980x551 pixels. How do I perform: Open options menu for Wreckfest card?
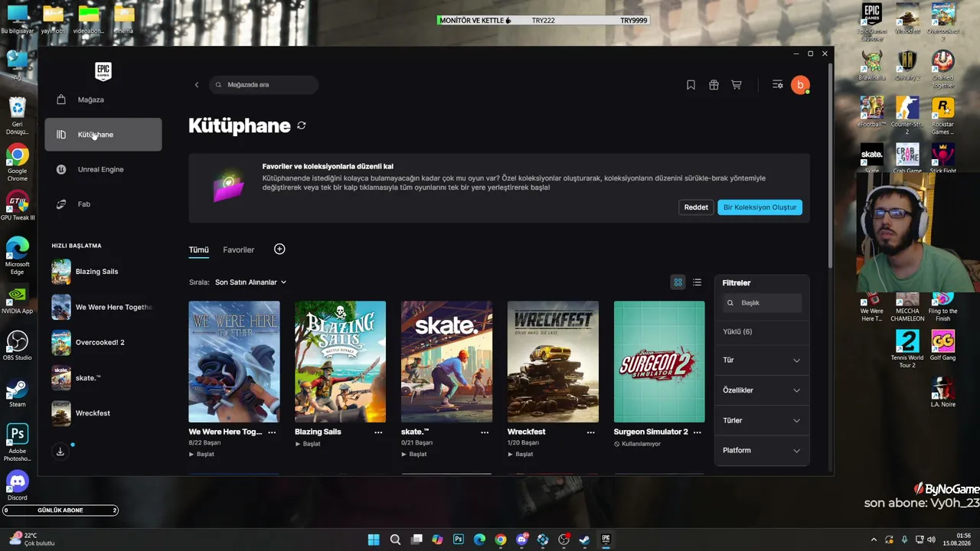590,432
